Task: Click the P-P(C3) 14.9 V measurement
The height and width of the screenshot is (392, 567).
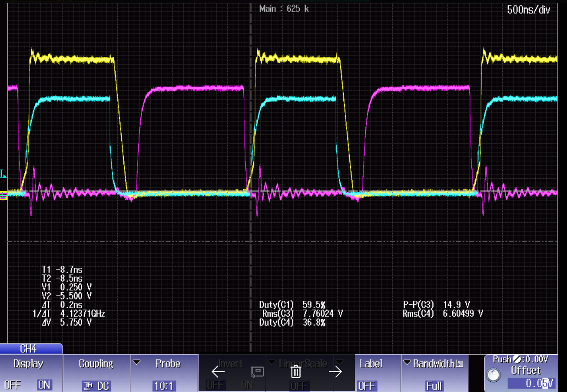Action: point(436,304)
